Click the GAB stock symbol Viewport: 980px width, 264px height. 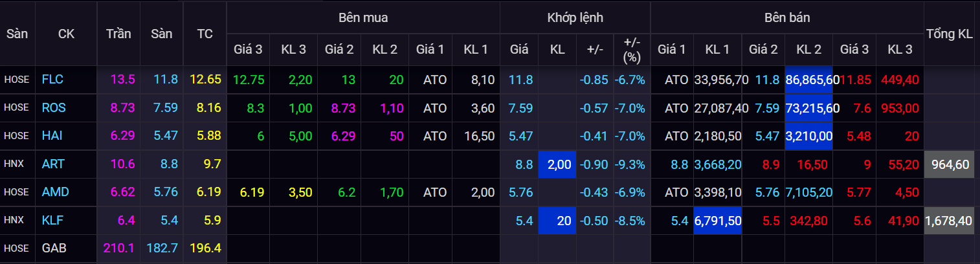54,248
